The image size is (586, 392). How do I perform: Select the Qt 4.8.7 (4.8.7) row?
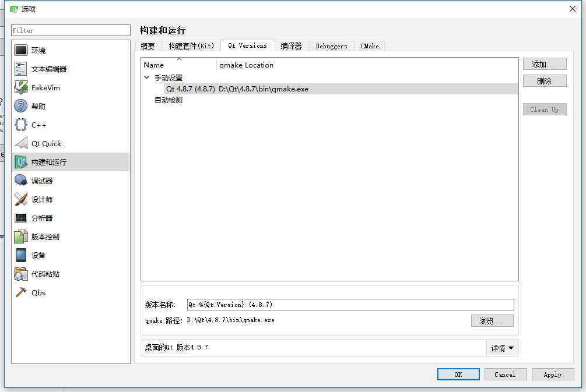pos(341,89)
